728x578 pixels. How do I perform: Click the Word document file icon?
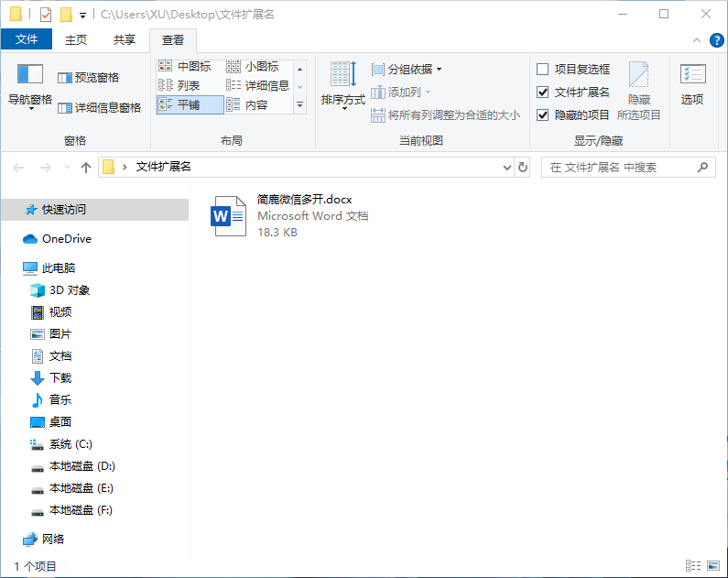228,216
